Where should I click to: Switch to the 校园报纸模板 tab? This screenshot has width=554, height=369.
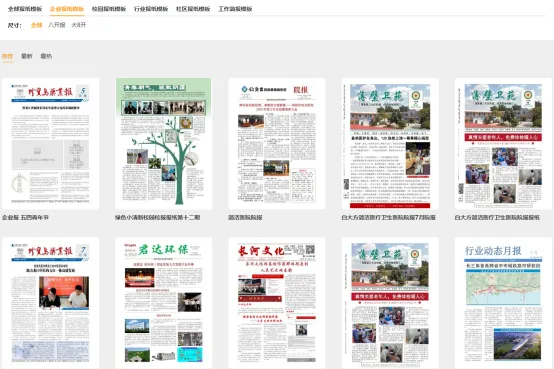click(x=109, y=9)
